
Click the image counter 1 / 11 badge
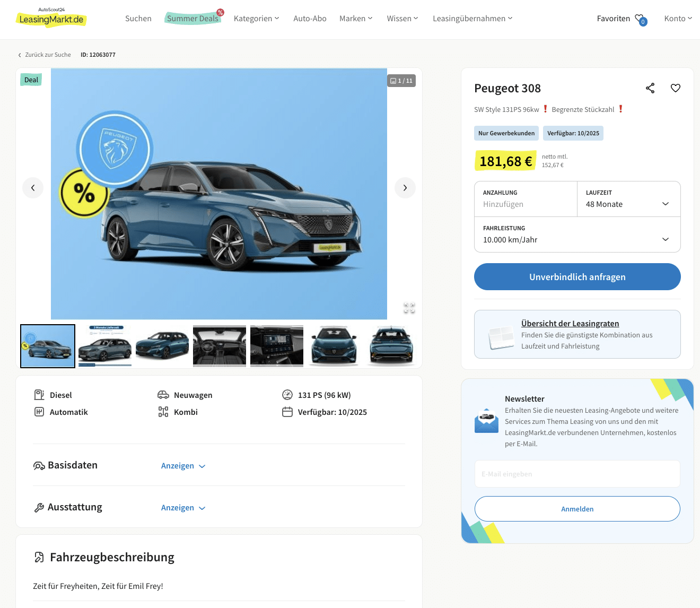(x=401, y=81)
